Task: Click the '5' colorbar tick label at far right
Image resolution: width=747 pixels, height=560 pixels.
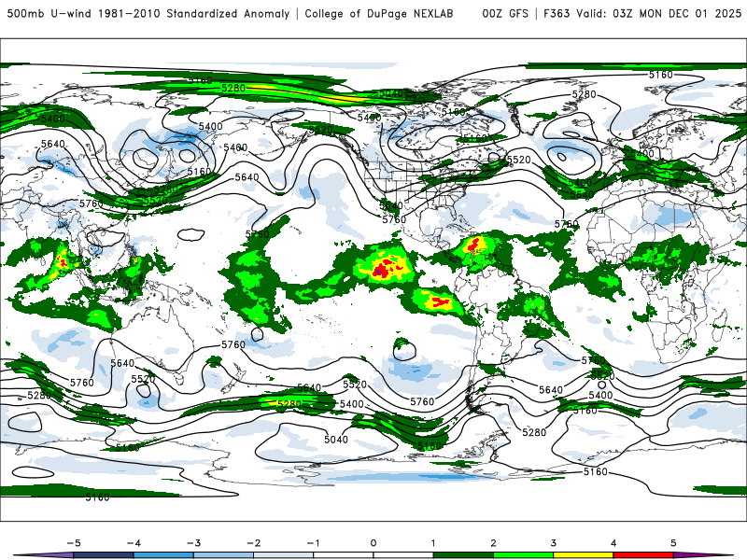Action: (x=673, y=543)
